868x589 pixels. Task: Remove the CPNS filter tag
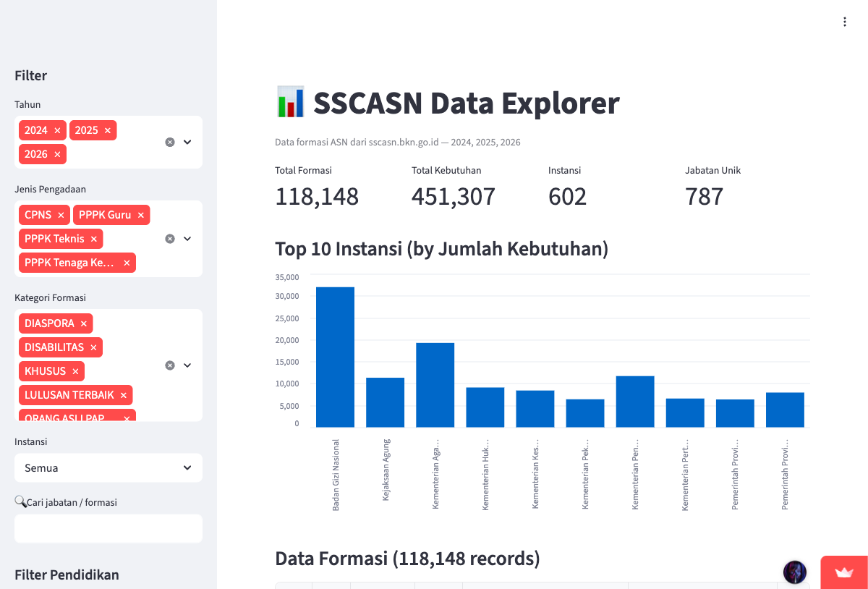coord(61,215)
